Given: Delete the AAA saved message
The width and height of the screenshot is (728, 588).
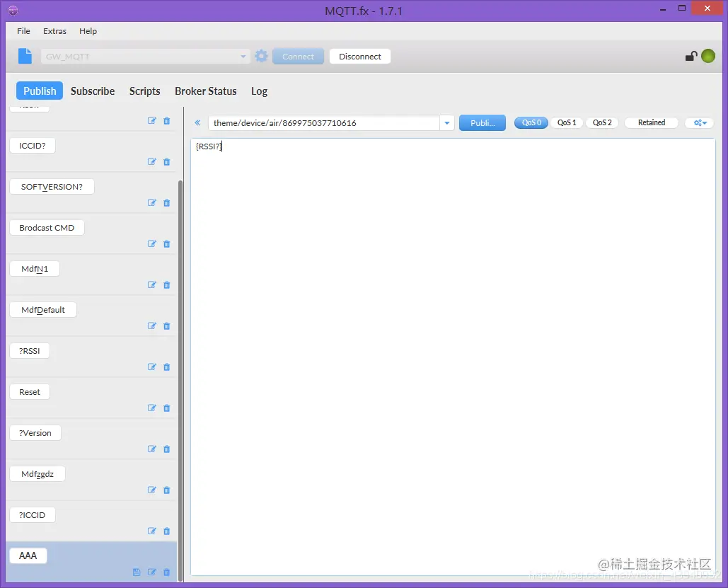Looking at the screenshot, I should pyautogui.click(x=167, y=572).
